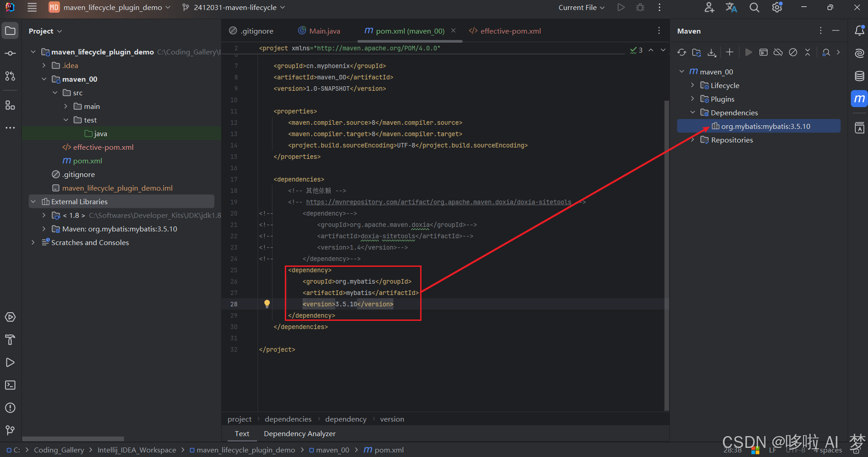Open editor tabs options menu
Viewport: 868px width, 457px height.
tap(659, 30)
